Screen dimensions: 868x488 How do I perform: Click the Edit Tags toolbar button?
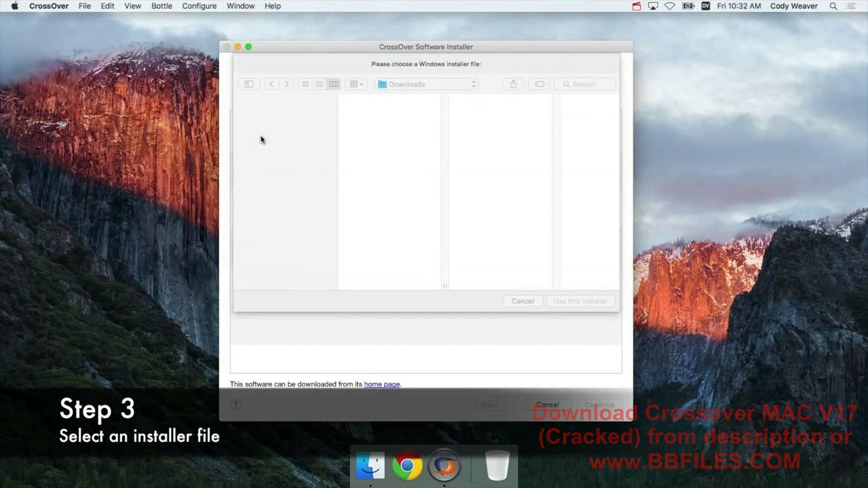coord(540,84)
